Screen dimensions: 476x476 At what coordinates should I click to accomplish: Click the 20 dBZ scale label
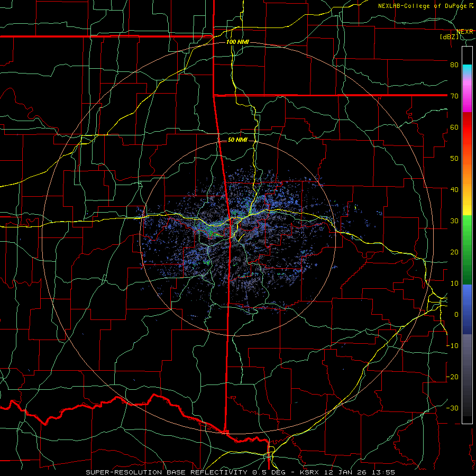click(454, 252)
